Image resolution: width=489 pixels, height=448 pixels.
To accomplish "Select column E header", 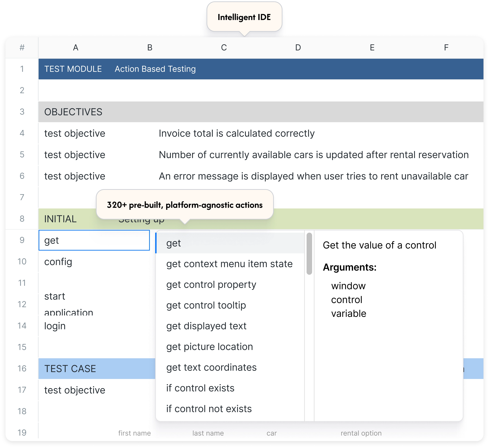I will (372, 48).
